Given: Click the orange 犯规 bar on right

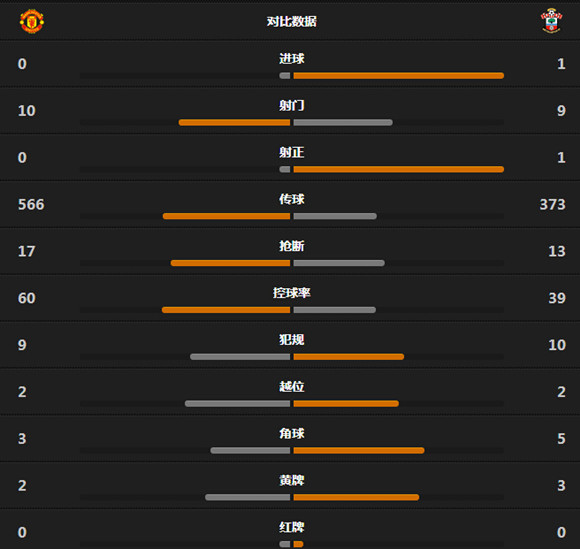Looking at the screenshot, I should [x=349, y=357].
